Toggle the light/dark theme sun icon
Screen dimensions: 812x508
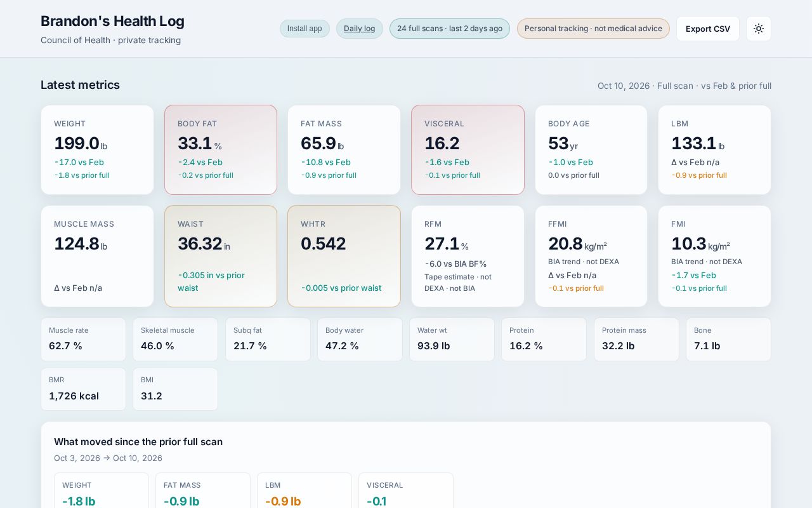coord(759,29)
